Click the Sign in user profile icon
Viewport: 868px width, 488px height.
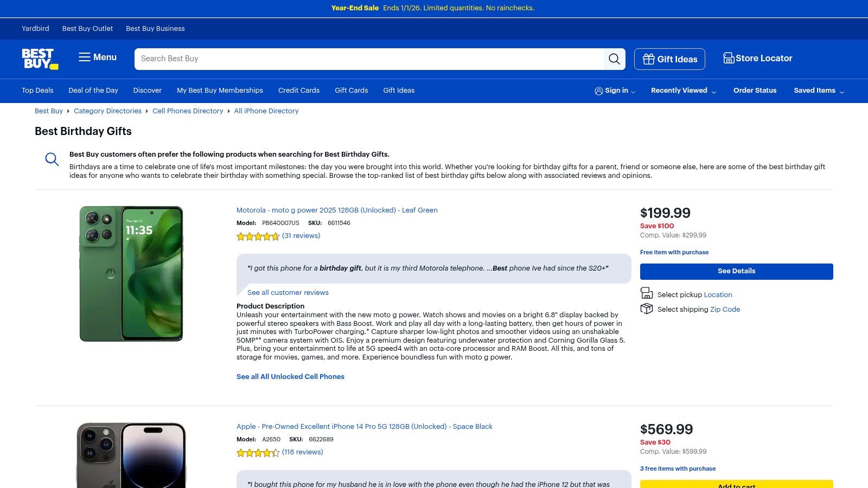click(x=599, y=91)
